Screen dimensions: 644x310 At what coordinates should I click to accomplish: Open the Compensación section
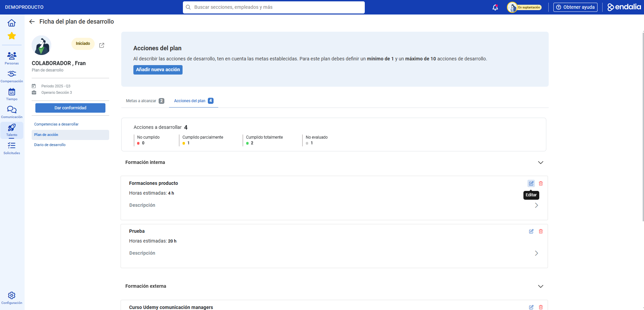(12, 77)
